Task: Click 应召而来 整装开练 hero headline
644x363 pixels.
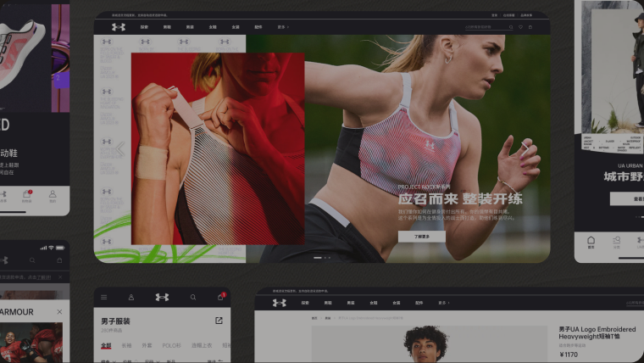Action: pos(460,199)
